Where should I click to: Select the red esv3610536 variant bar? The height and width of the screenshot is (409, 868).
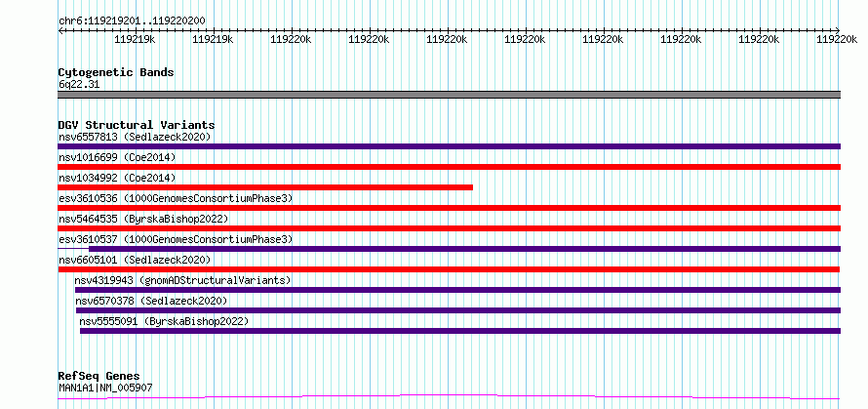click(x=449, y=208)
